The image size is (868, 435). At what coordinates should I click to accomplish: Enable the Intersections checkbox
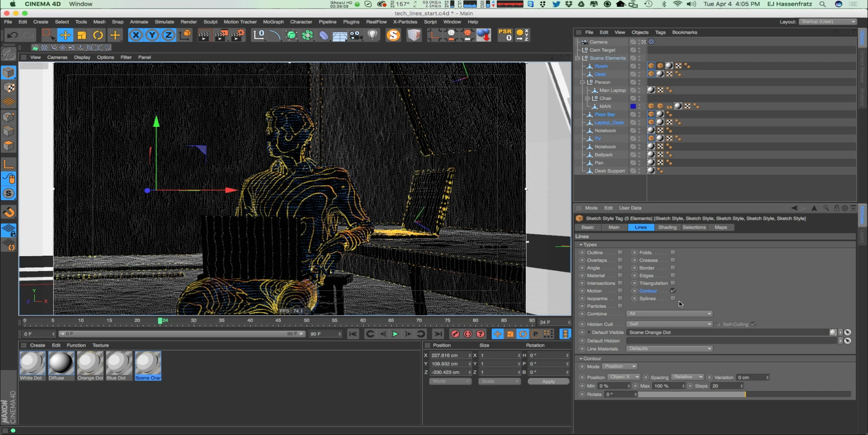620,283
